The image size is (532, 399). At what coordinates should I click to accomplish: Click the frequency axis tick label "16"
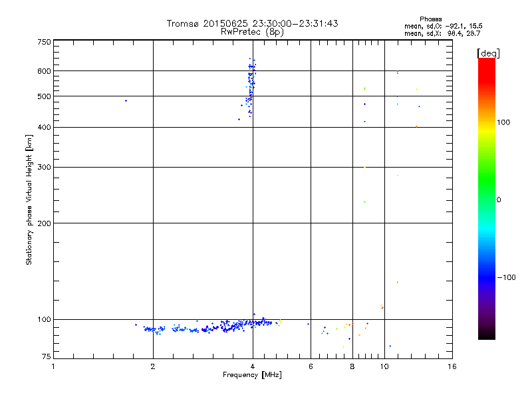(452, 366)
